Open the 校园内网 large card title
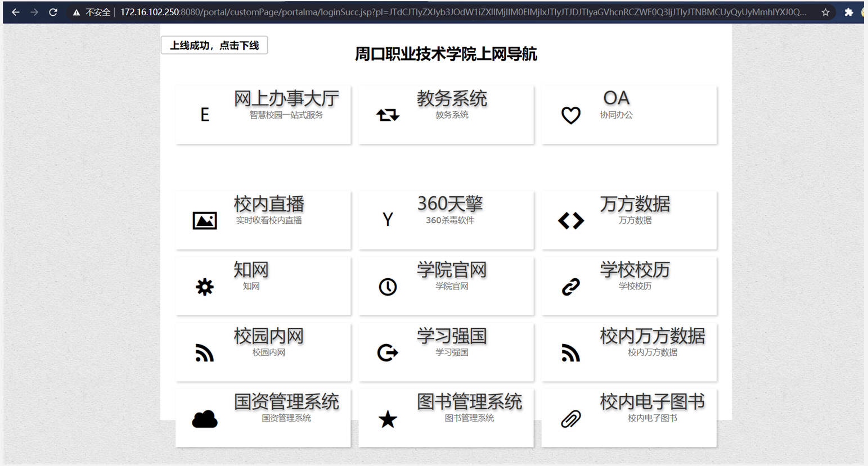Image resolution: width=868 pixels, height=466 pixels. pyautogui.click(x=269, y=336)
